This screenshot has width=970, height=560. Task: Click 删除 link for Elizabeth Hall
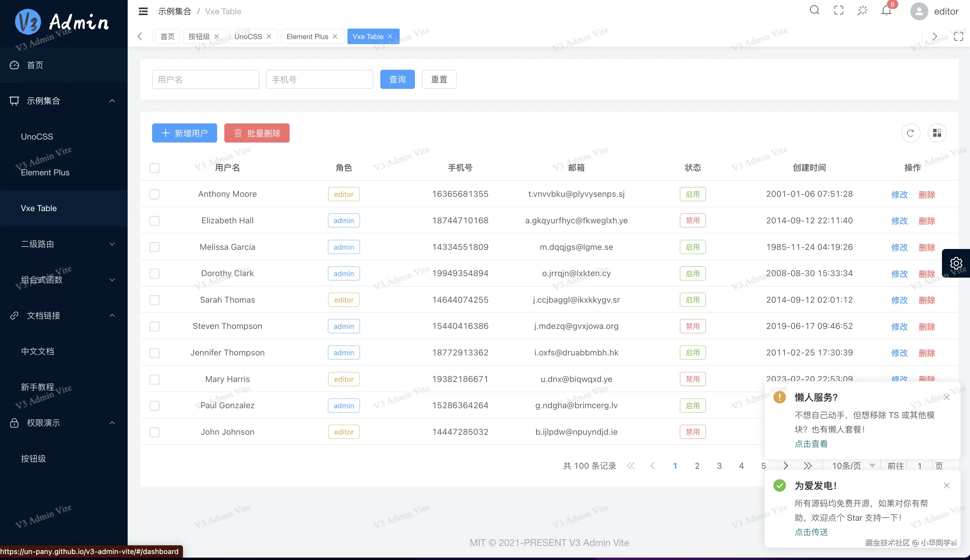[926, 221]
